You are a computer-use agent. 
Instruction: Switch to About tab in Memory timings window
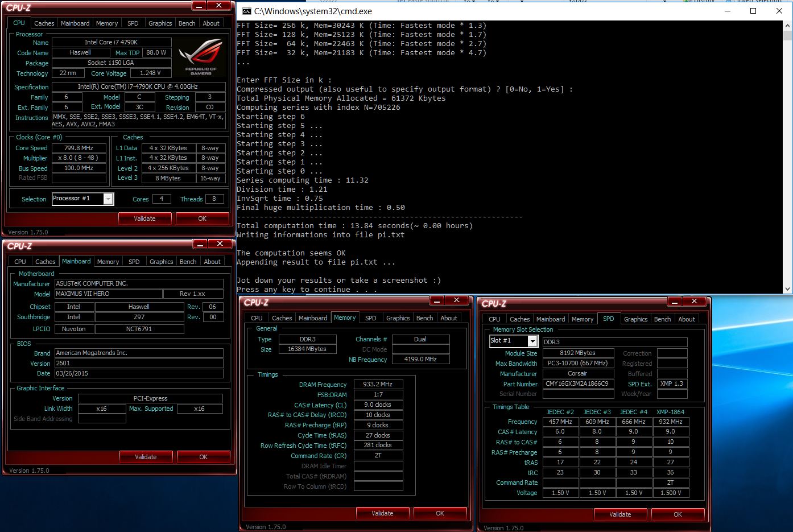(449, 318)
